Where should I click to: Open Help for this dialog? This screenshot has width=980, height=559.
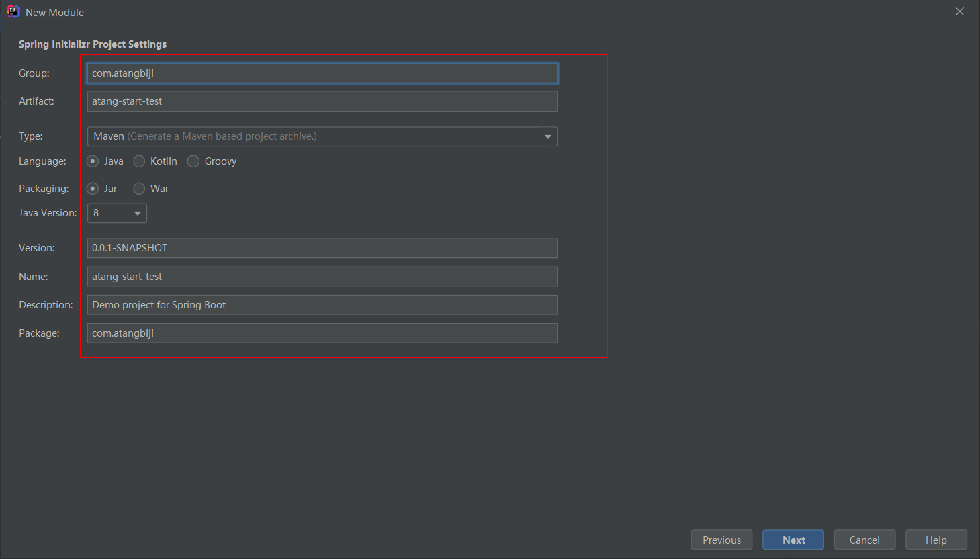pos(936,540)
